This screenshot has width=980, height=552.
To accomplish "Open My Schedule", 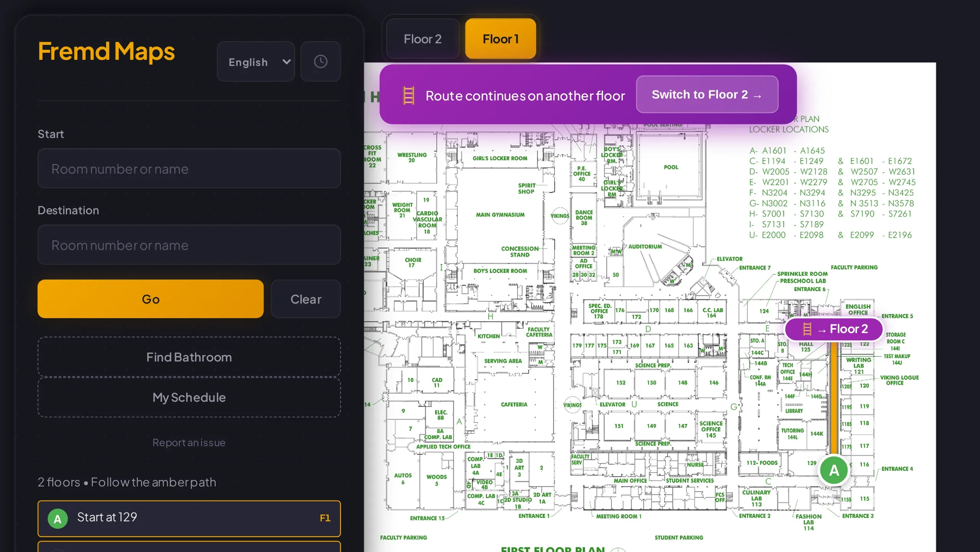I will (189, 397).
